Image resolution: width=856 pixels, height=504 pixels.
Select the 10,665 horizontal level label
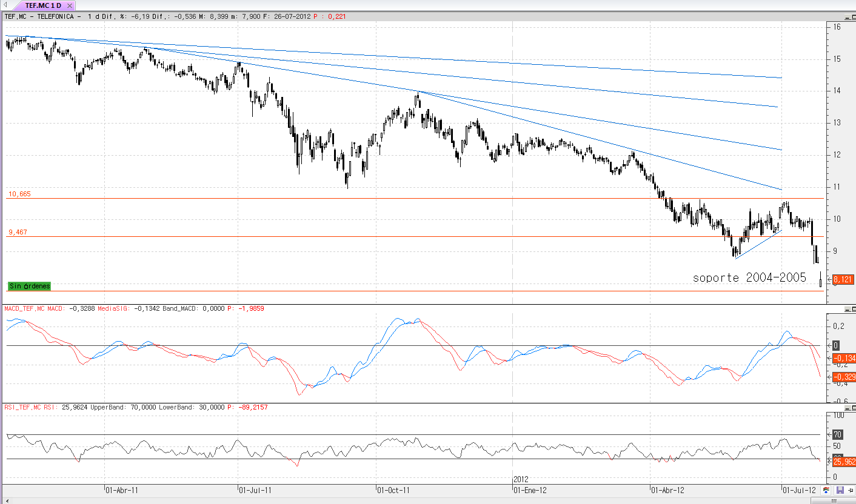[19, 194]
